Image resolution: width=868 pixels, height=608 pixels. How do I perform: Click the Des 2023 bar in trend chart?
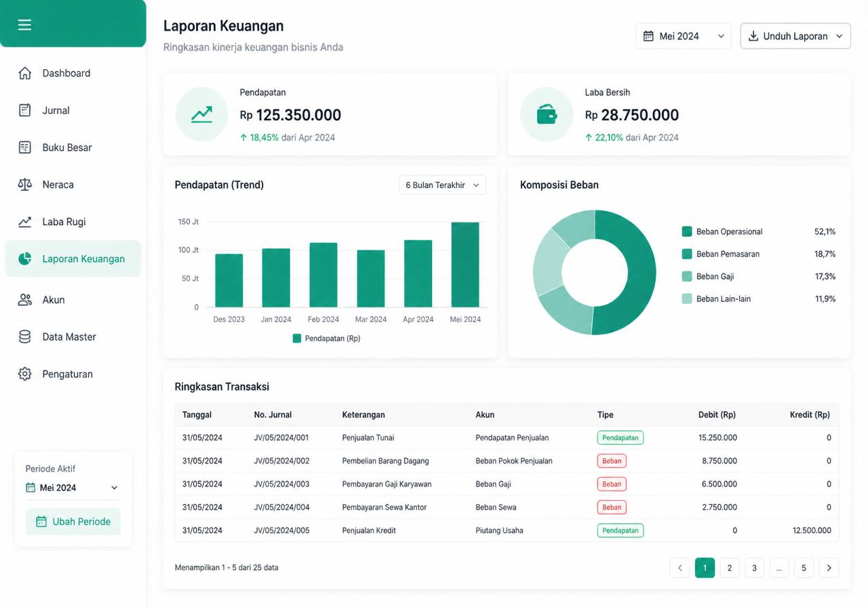229,280
